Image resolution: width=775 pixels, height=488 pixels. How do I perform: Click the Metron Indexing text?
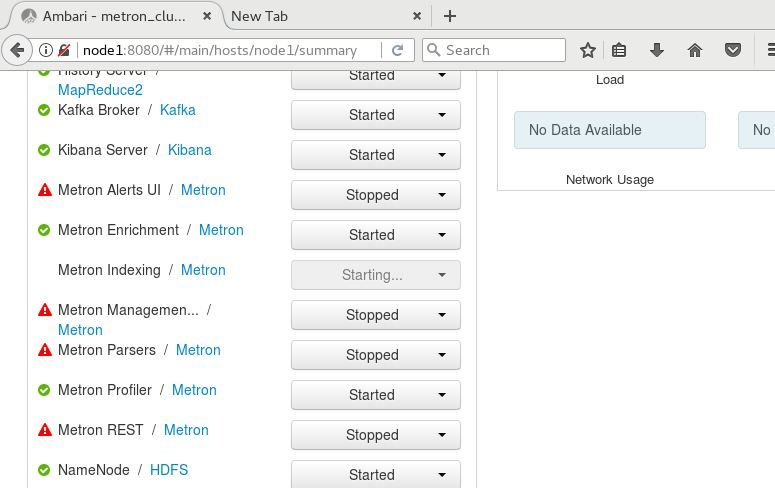pyautogui.click(x=109, y=270)
